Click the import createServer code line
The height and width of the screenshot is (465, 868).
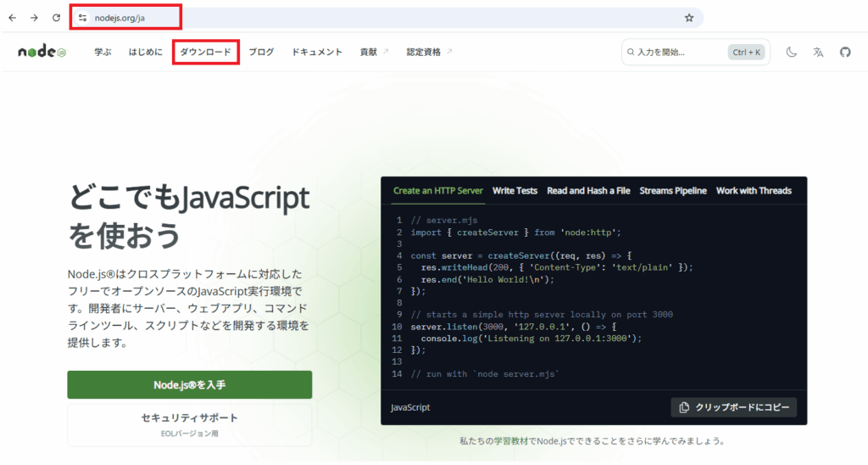[x=516, y=232]
